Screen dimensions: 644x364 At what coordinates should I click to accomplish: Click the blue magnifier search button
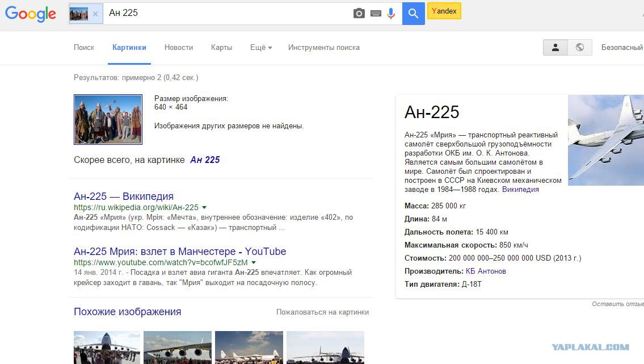coord(413,14)
